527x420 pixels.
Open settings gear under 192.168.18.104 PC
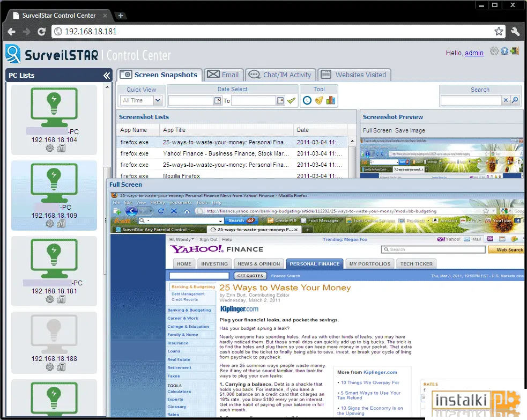coord(50,148)
